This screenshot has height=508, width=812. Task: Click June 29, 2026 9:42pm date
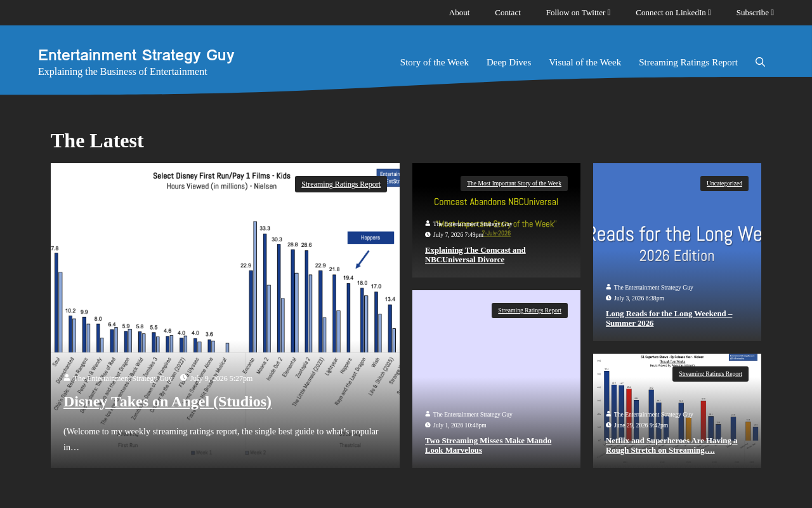pos(641,425)
